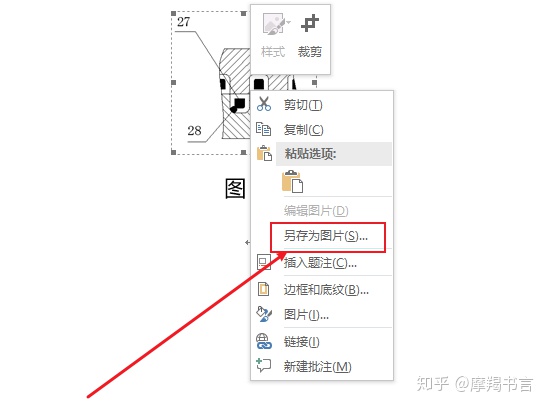Click the New Comment speech bubble icon
This screenshot has height=407, width=548.
264,365
